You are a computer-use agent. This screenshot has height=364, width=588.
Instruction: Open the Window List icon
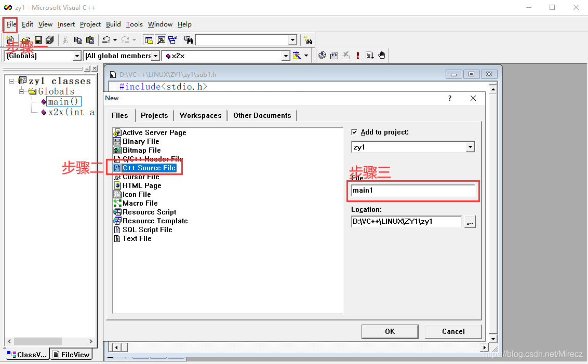(172, 40)
